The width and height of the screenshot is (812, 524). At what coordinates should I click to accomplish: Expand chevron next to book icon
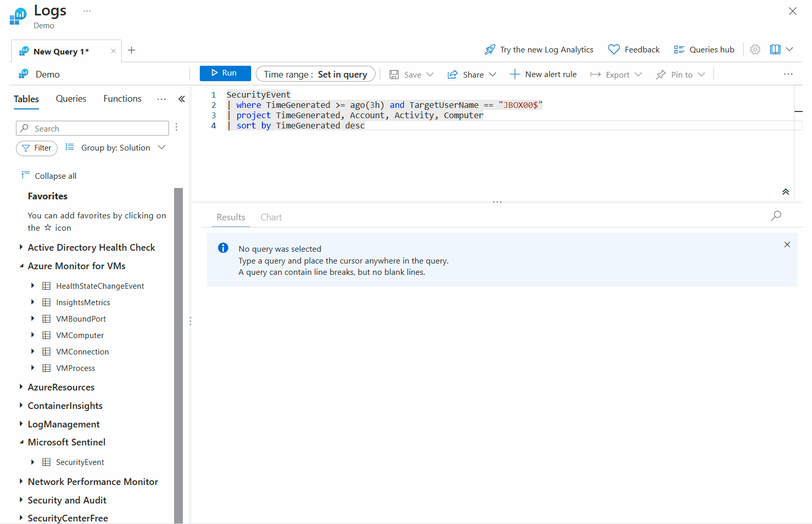tap(790, 49)
